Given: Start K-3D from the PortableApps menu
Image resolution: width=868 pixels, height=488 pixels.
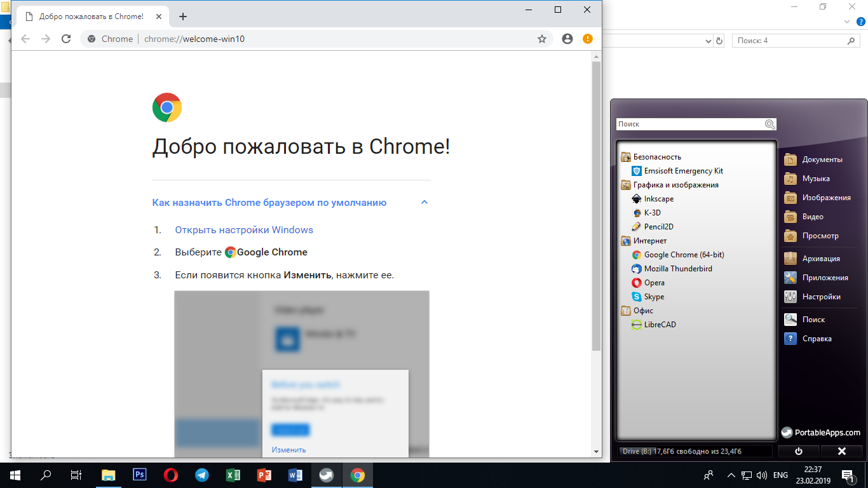Looking at the screenshot, I should tap(646, 213).
